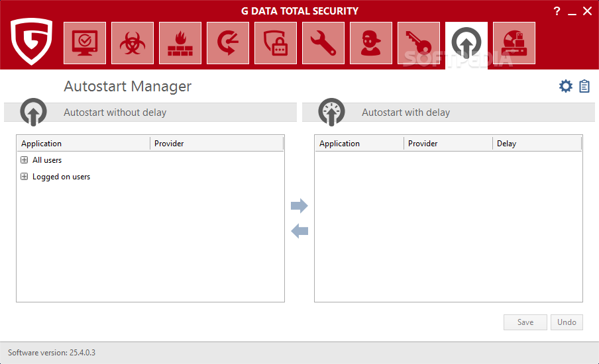
Task: Open settings with the gear icon
Action: pyautogui.click(x=566, y=86)
